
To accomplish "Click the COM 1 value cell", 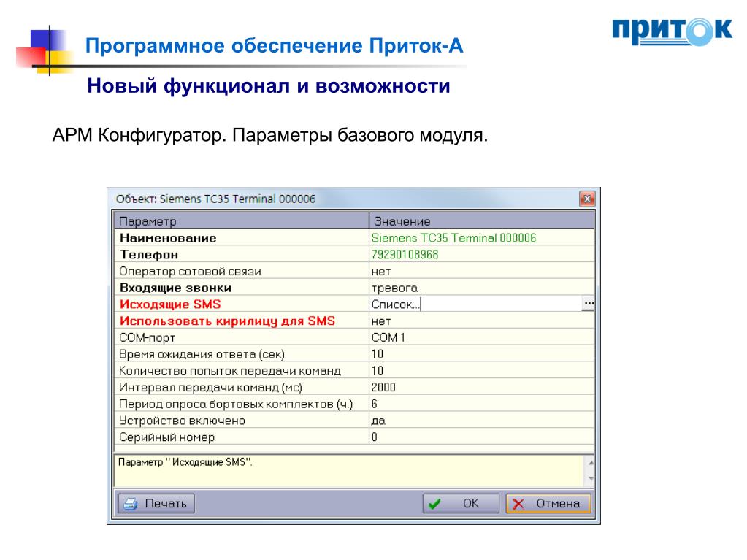I will pos(482,337).
